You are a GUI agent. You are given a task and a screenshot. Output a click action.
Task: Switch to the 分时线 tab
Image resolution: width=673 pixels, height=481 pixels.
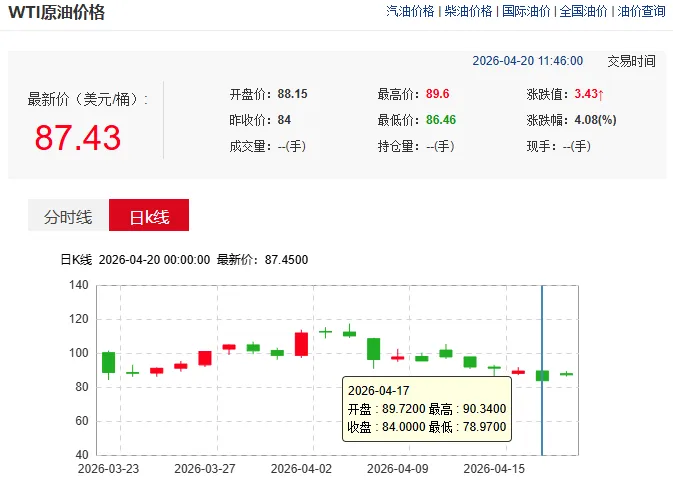(68, 215)
